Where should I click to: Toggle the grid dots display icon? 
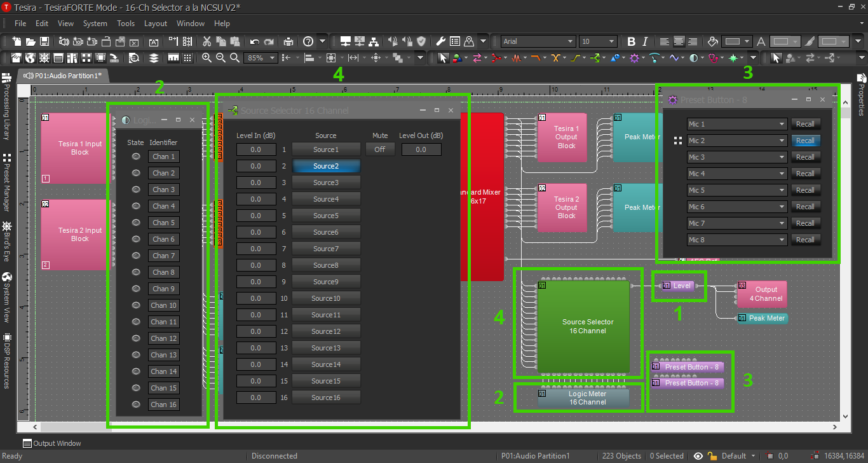(187, 58)
